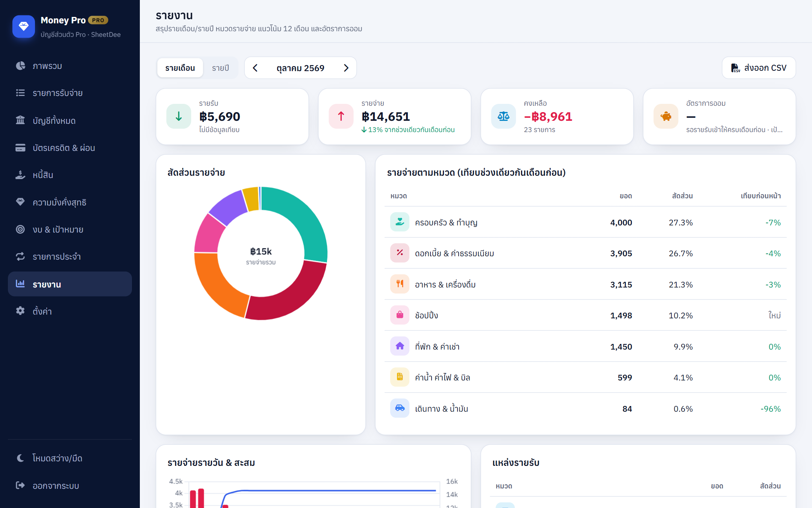Click the คงเหลือ balance scale icon
This screenshot has height=508, width=812.
(x=504, y=116)
